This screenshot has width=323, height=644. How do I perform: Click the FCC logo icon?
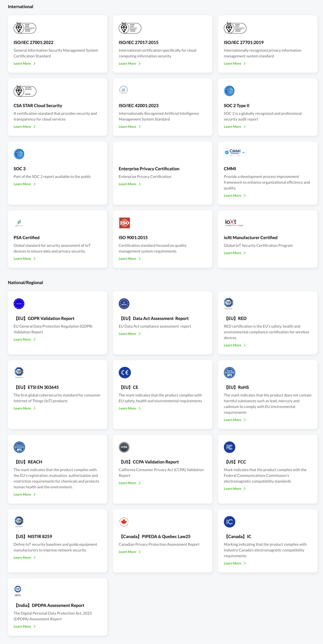pos(229,447)
